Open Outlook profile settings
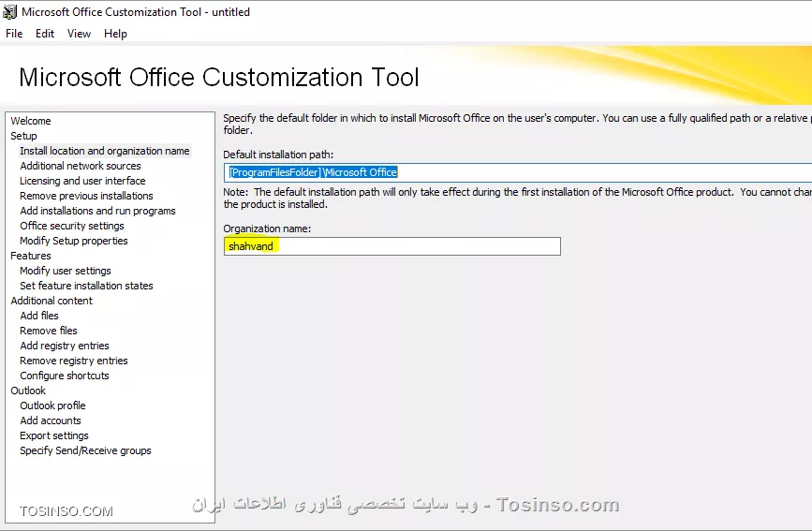This screenshot has height=531, width=812. (x=52, y=406)
